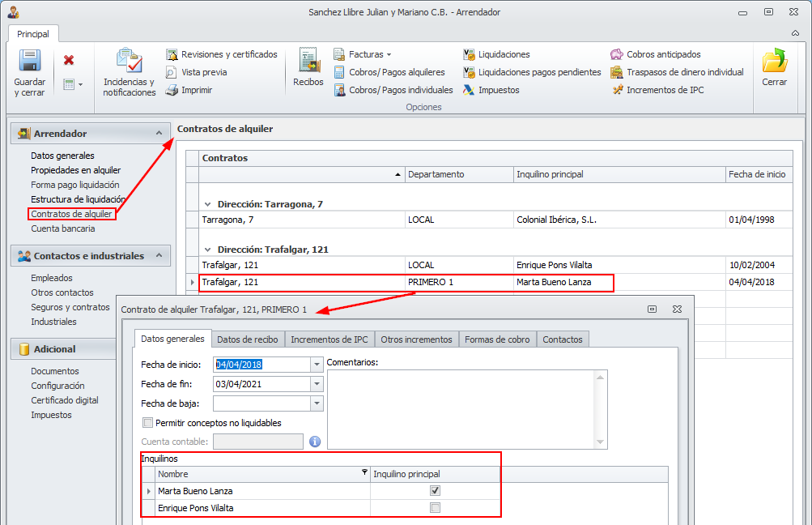Open Cobros anticipados piggy bank icon
Viewport: 812px width, 525px height.
(617, 54)
